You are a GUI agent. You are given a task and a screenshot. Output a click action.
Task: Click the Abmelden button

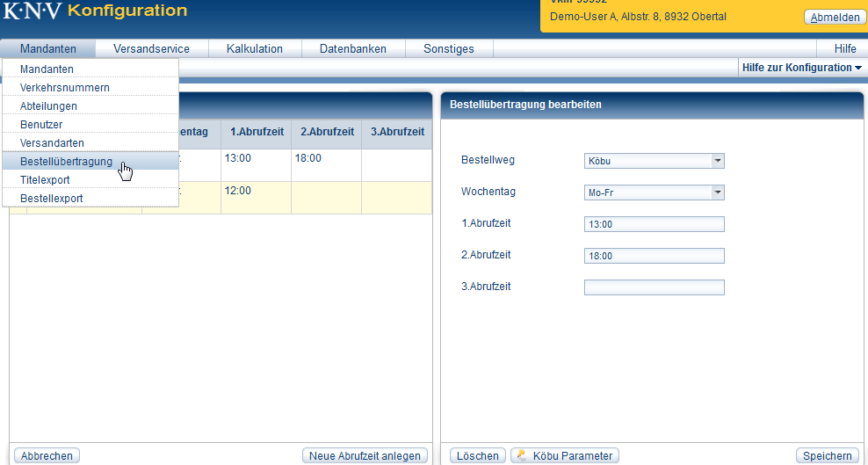pos(834,18)
